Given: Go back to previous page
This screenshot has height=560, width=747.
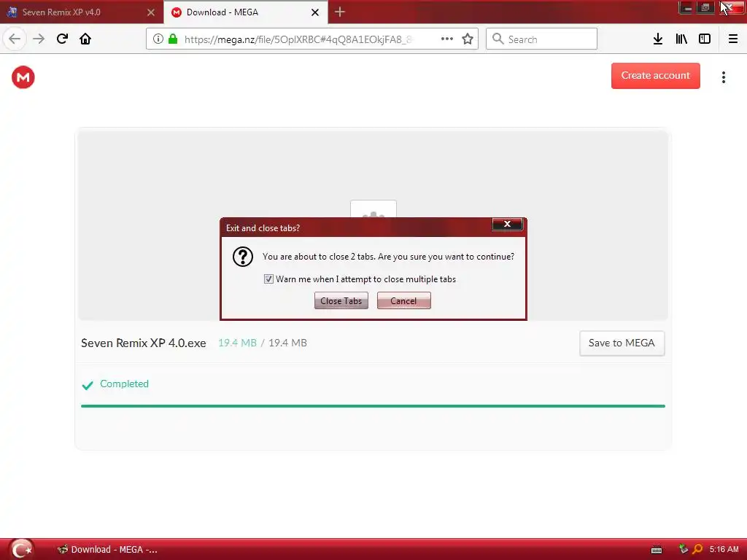Looking at the screenshot, I should coord(15,39).
